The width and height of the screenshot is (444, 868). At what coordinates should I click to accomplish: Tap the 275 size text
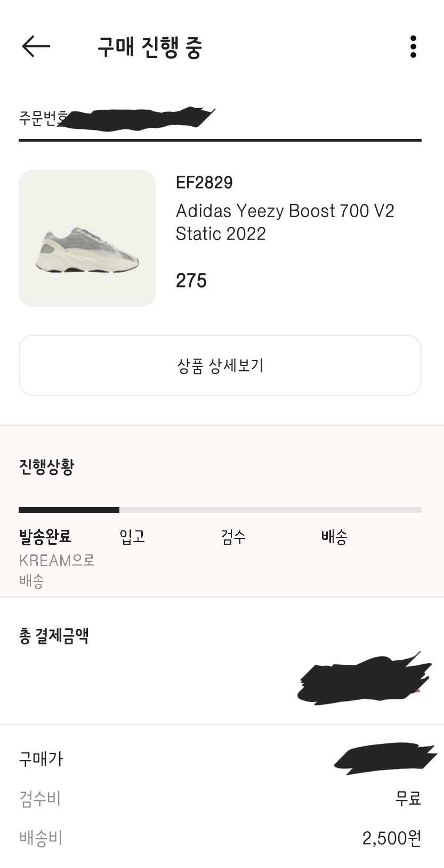191,281
